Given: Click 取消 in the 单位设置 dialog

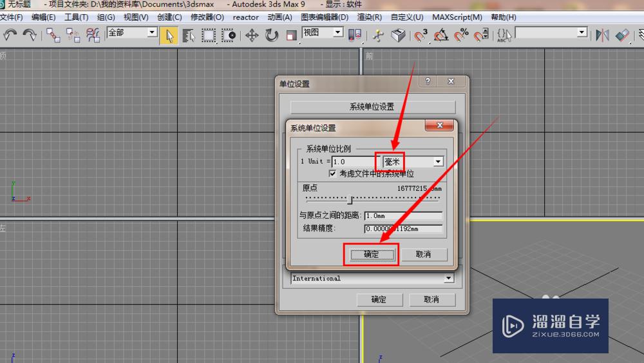Looking at the screenshot, I should click(431, 300).
